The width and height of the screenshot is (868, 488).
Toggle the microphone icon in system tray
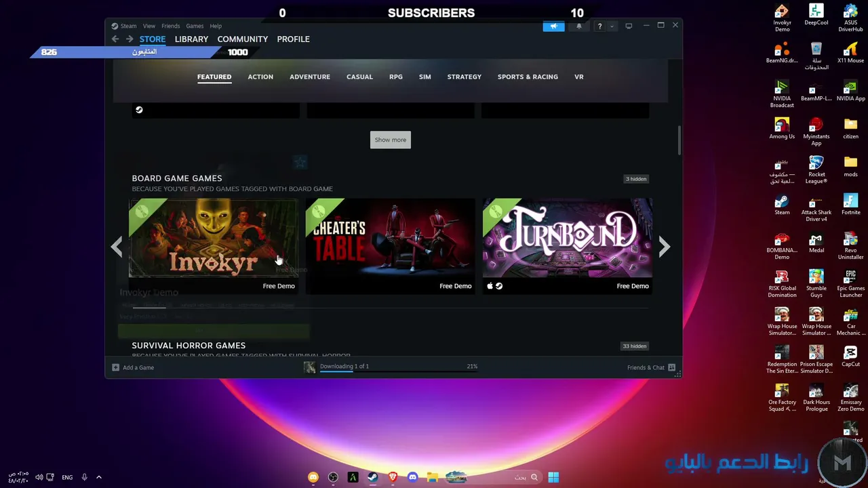(x=84, y=477)
